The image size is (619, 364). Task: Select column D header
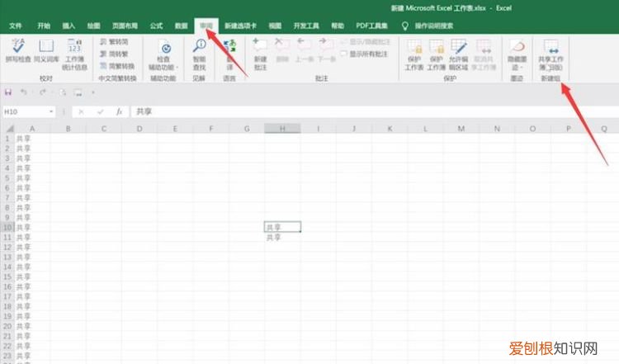click(x=139, y=128)
